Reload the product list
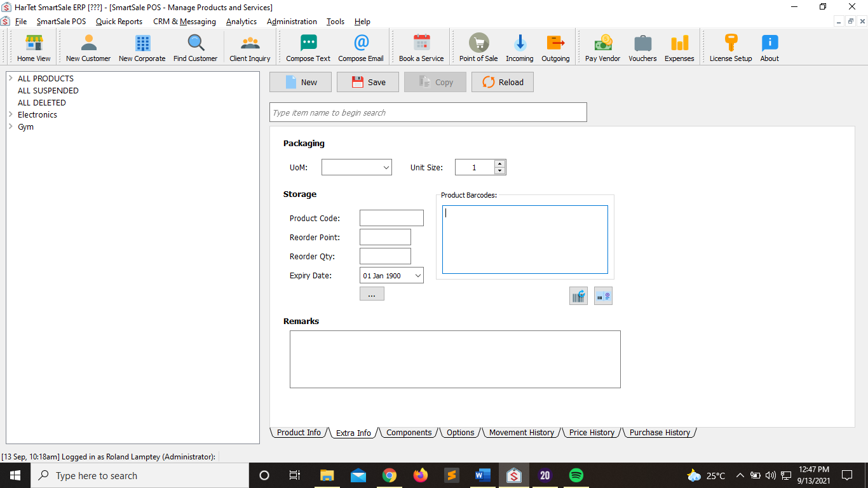The height and width of the screenshot is (488, 868). tap(503, 82)
